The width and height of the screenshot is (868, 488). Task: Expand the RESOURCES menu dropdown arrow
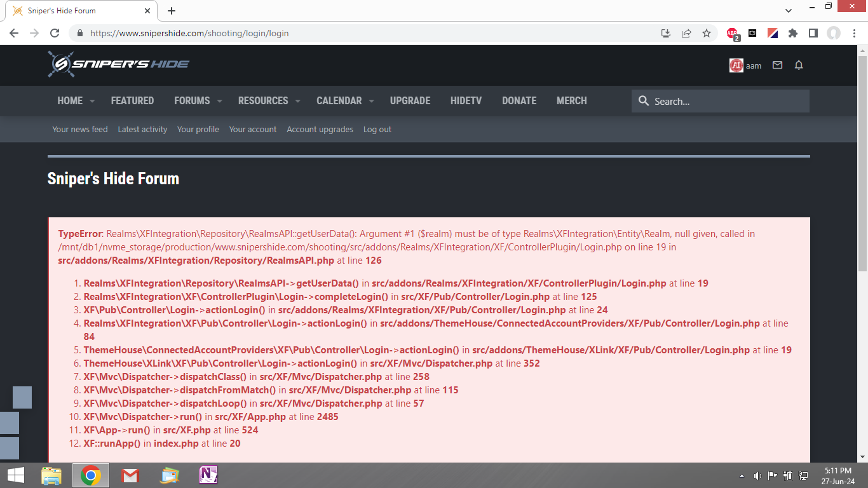click(297, 101)
